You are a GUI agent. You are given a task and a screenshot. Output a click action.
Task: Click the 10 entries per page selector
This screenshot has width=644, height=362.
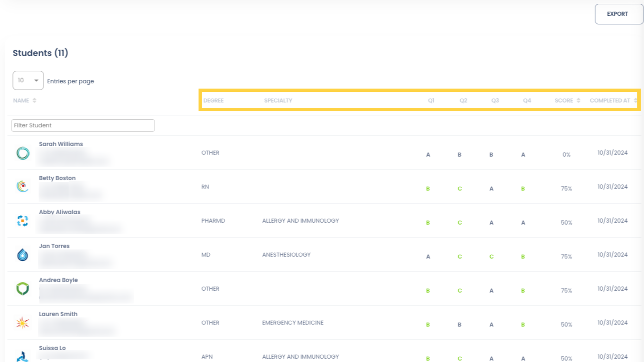click(x=28, y=80)
